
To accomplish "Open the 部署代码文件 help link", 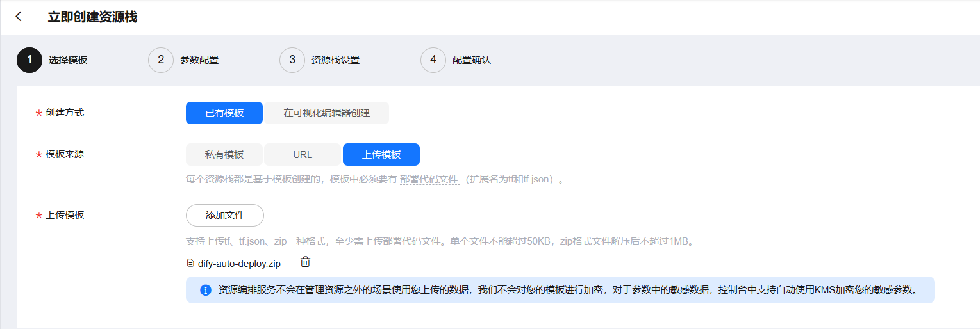I will tap(429, 179).
